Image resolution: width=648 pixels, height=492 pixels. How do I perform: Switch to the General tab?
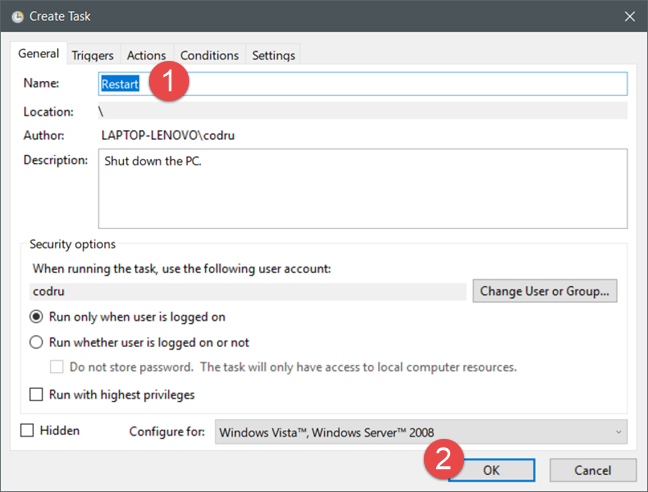point(38,54)
